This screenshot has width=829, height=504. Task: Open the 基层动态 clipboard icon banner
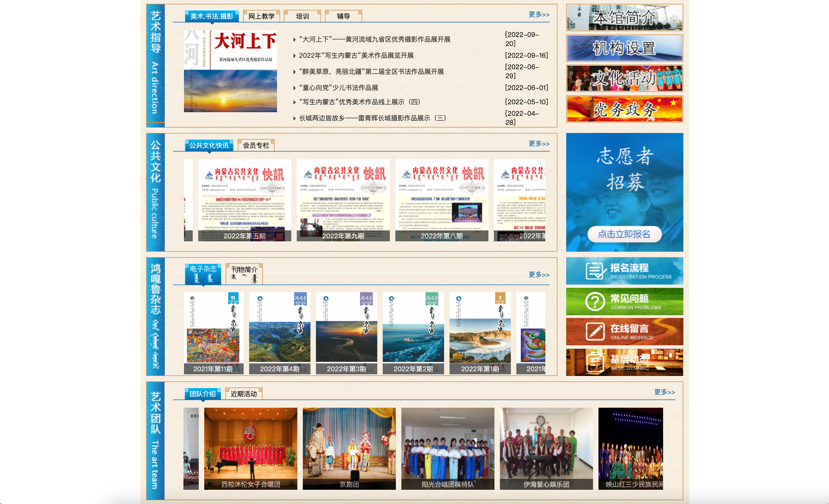coord(624,362)
